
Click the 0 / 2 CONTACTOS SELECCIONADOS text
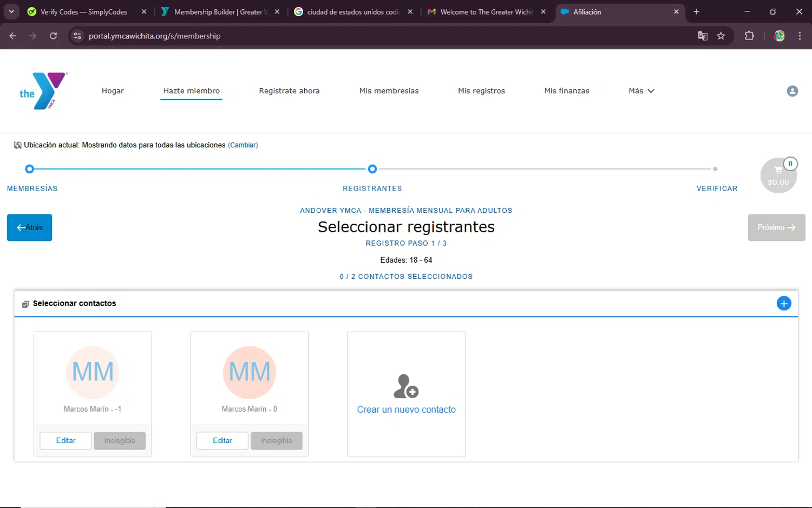pyautogui.click(x=406, y=276)
